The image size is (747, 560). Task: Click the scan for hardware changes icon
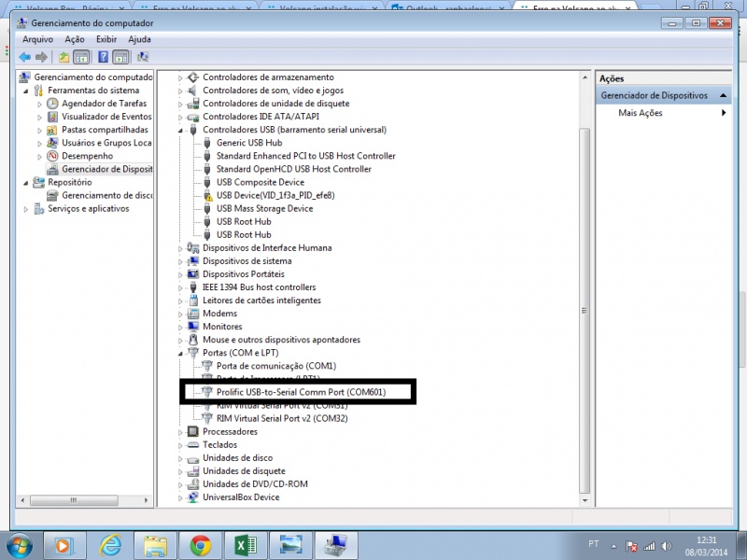point(143,57)
